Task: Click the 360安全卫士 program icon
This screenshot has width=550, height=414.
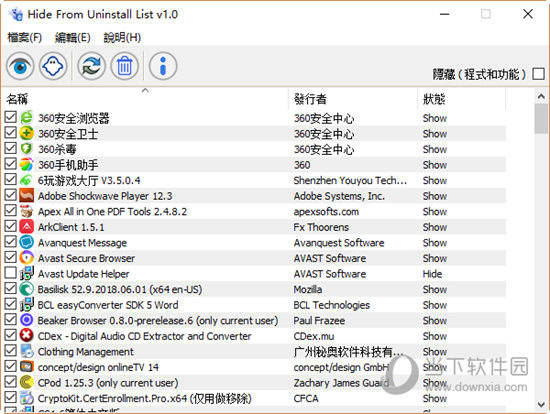Action: click(x=26, y=133)
